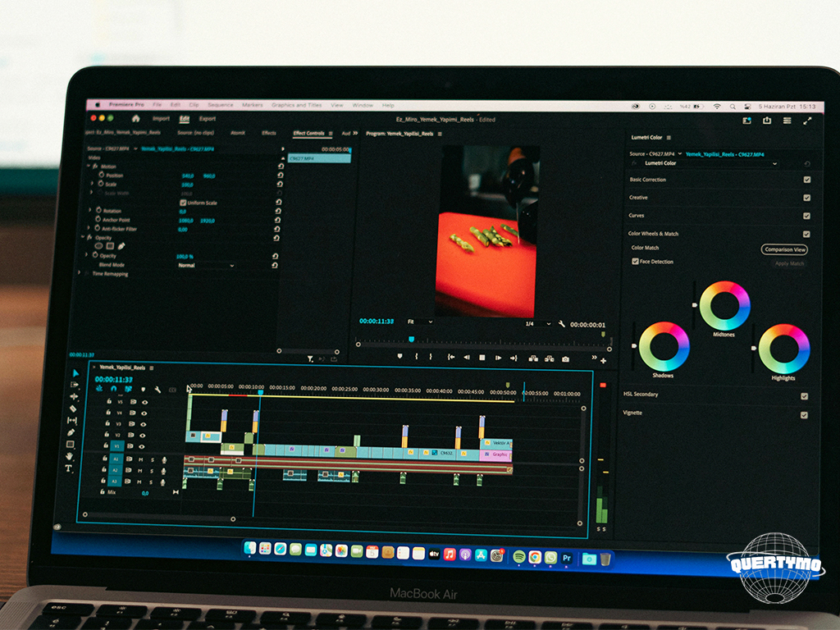Create ellipse mask under Opacity
Image resolution: width=840 pixels, height=630 pixels.
(98, 246)
